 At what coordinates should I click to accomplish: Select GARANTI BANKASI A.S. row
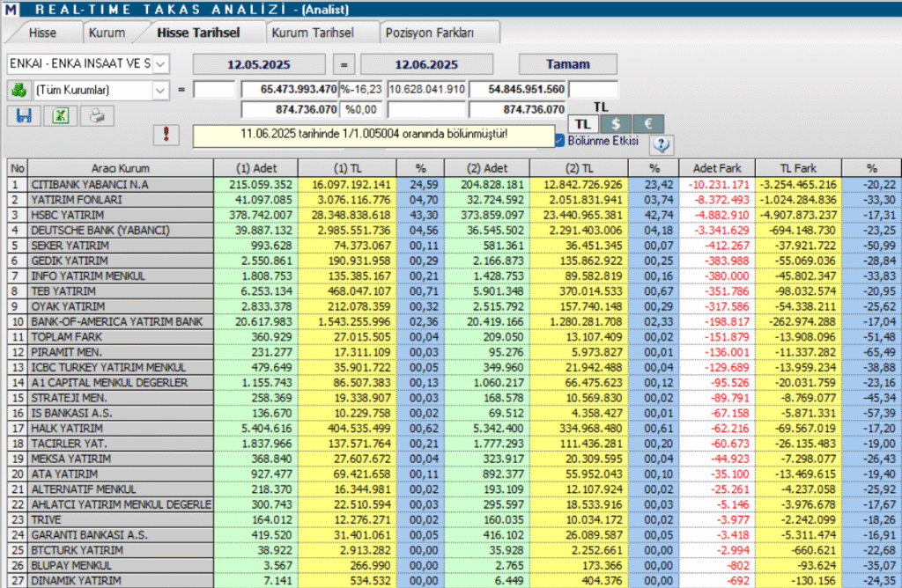coord(455,535)
